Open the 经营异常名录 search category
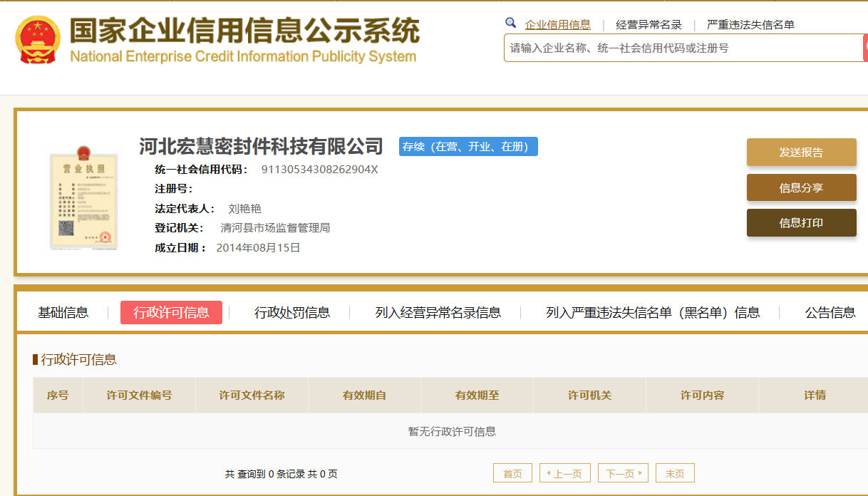Image resolution: width=868 pixels, height=496 pixels. pos(649,25)
